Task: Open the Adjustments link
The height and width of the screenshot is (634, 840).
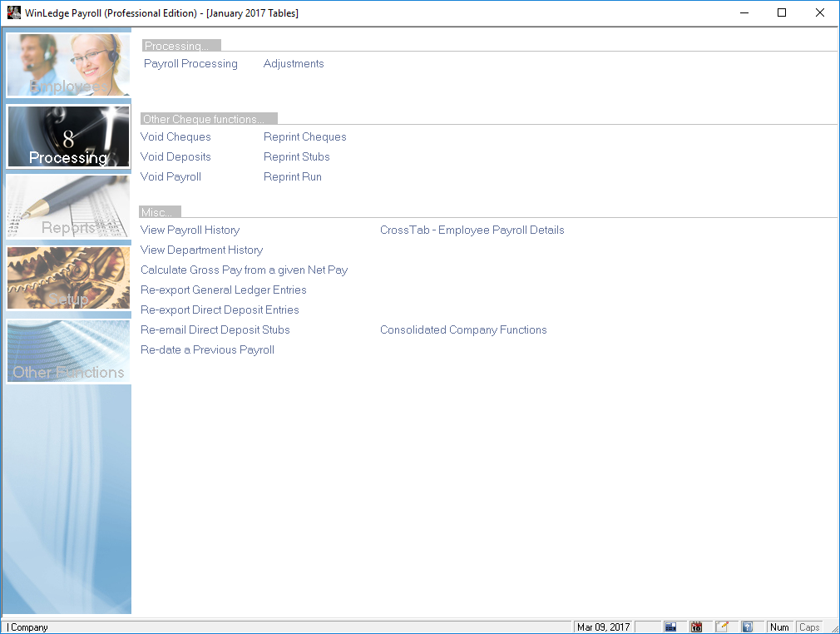Action: click(294, 64)
